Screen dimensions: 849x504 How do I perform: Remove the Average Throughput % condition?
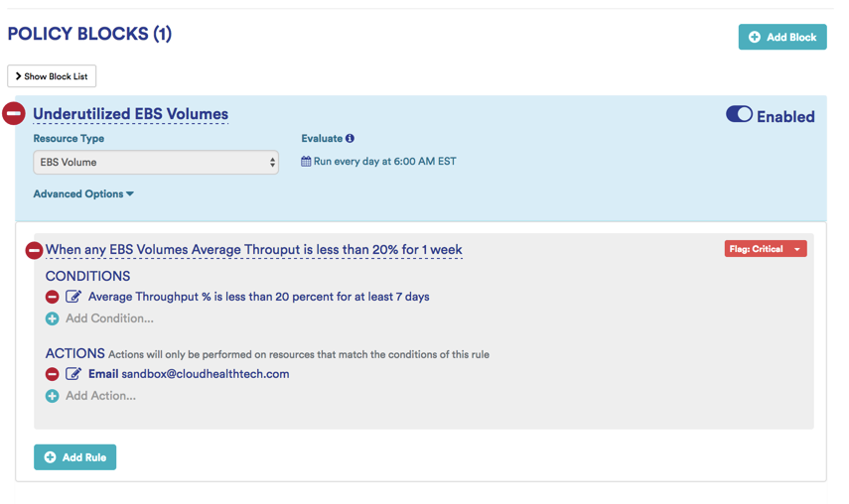click(x=52, y=297)
